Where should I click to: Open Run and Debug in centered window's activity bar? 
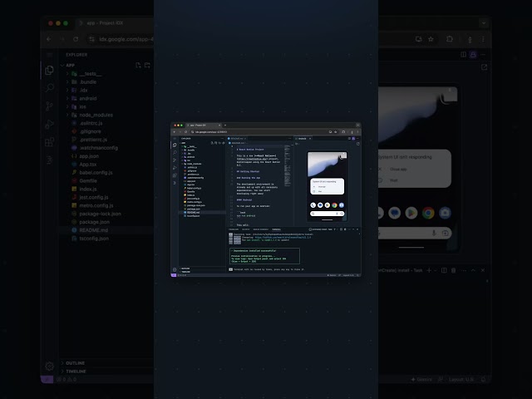click(x=175, y=168)
